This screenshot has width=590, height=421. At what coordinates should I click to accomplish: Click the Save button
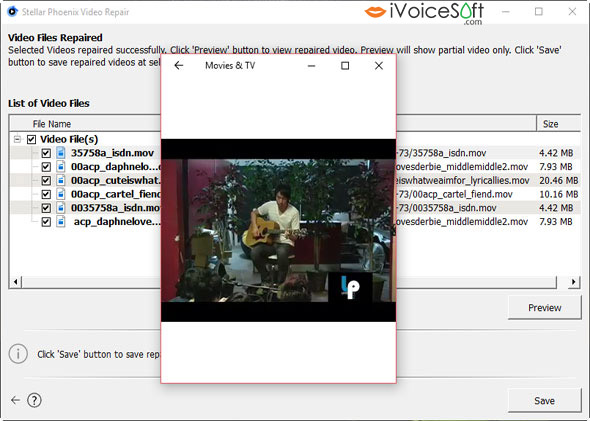544,401
